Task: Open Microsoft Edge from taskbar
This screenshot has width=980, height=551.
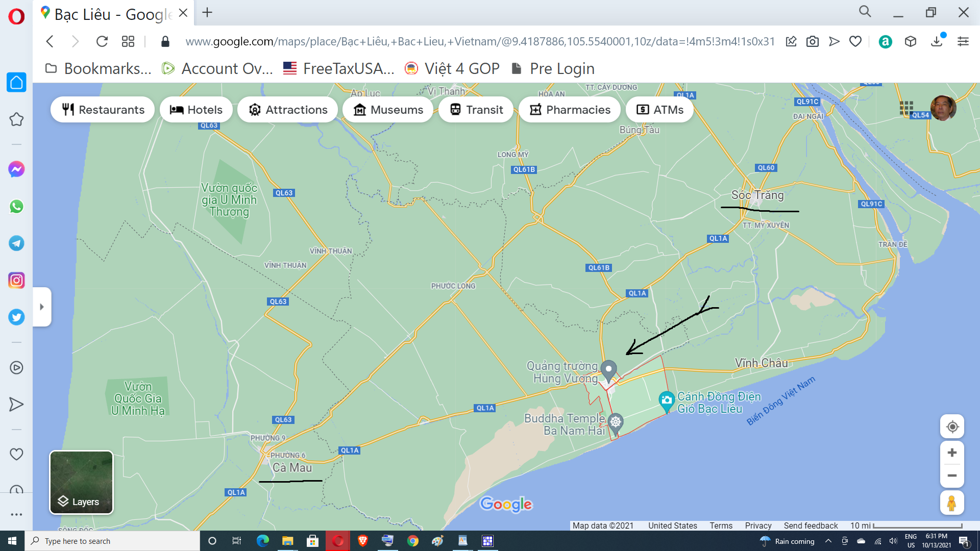Action: point(263,541)
